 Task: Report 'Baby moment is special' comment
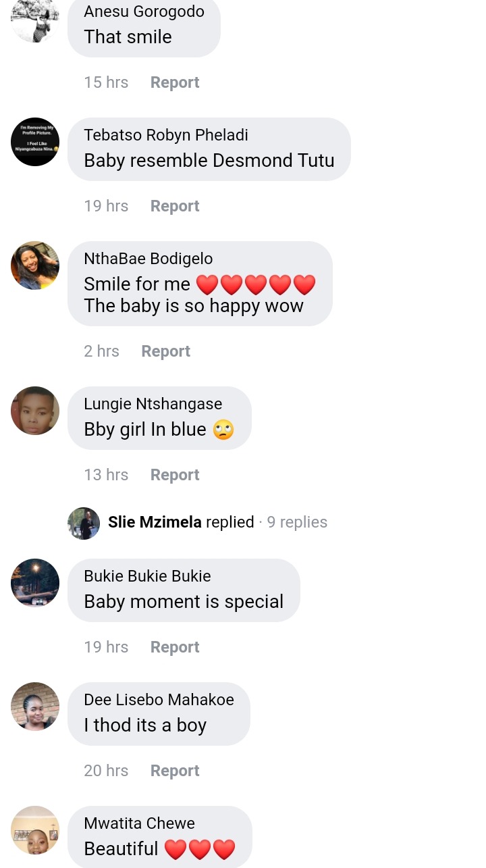pos(175,647)
